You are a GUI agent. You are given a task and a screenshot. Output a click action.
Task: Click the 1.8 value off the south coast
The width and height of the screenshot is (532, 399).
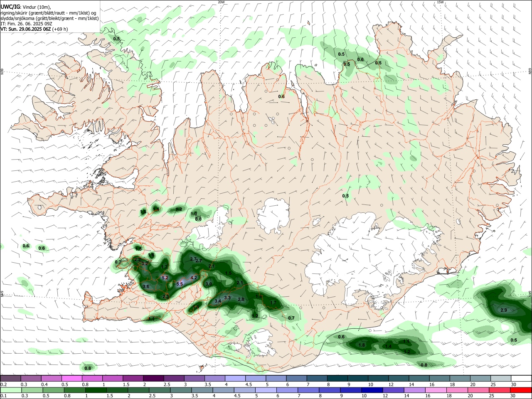click(x=362, y=345)
